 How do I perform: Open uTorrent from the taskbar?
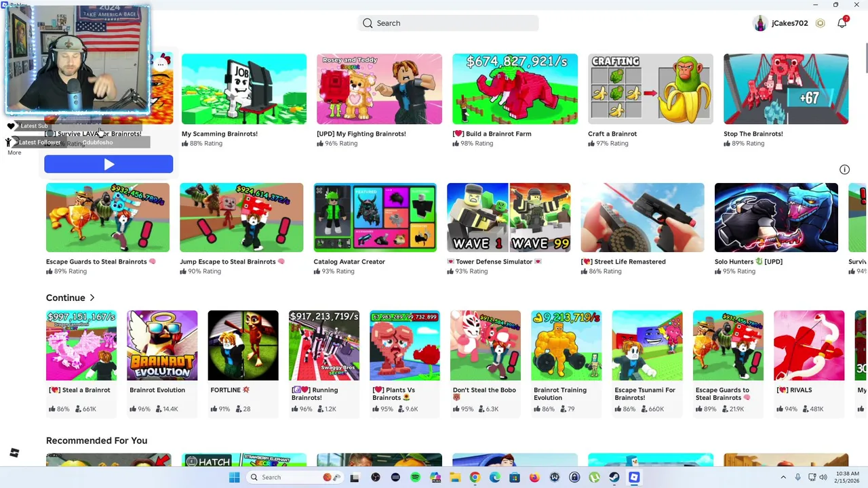(594, 477)
